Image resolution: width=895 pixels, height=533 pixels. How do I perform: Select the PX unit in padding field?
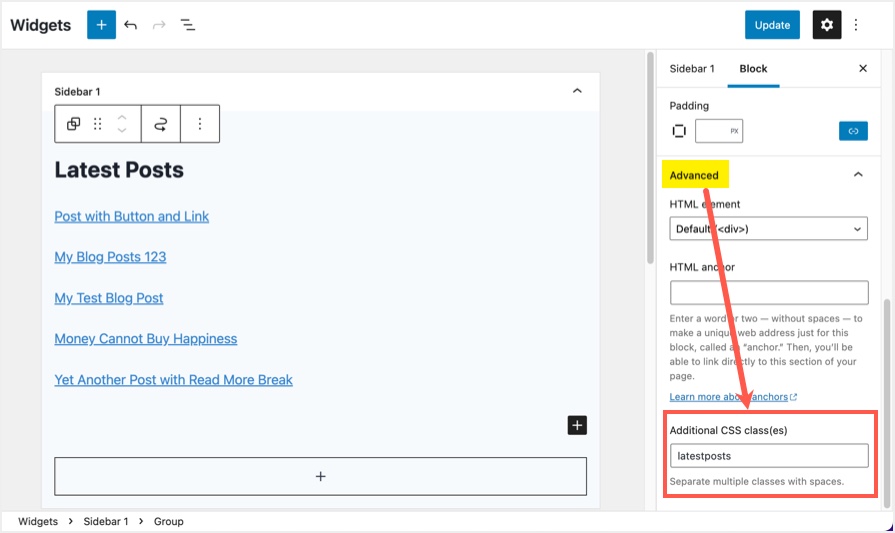[734, 131]
